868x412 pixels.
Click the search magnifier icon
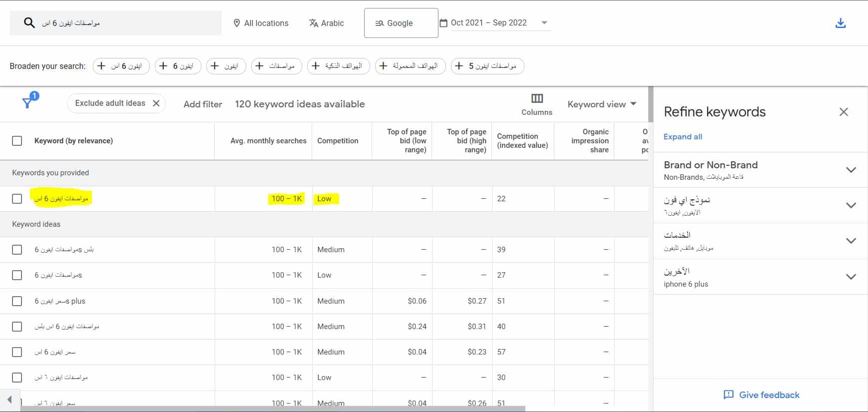tap(29, 23)
